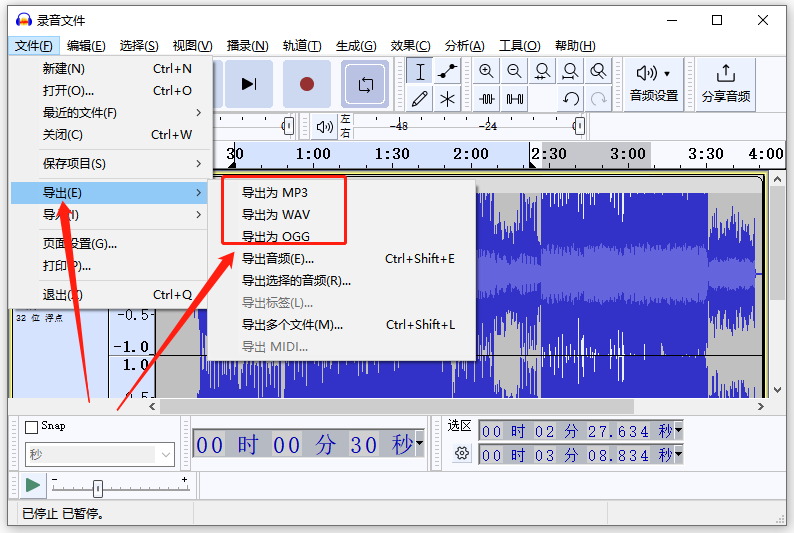
Task: Click the skip to end button
Action: pyautogui.click(x=249, y=84)
